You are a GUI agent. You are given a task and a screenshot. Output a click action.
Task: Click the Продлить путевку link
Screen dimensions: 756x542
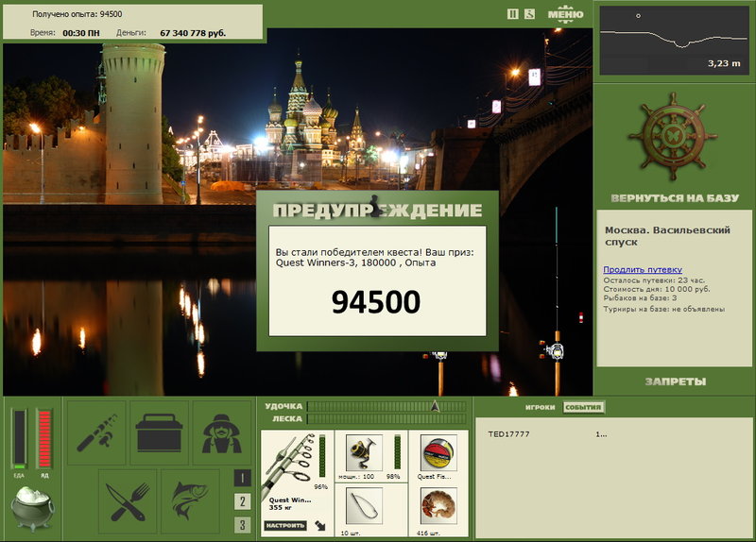tap(643, 269)
